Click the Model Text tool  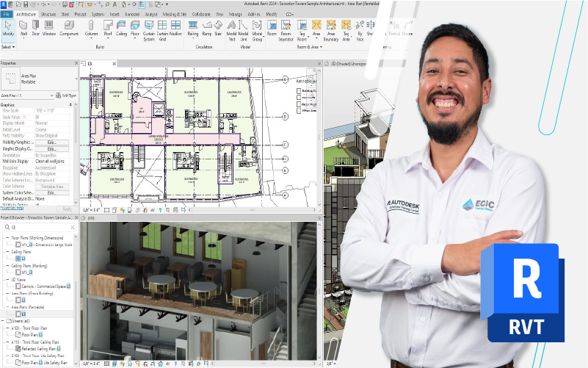pos(231,31)
